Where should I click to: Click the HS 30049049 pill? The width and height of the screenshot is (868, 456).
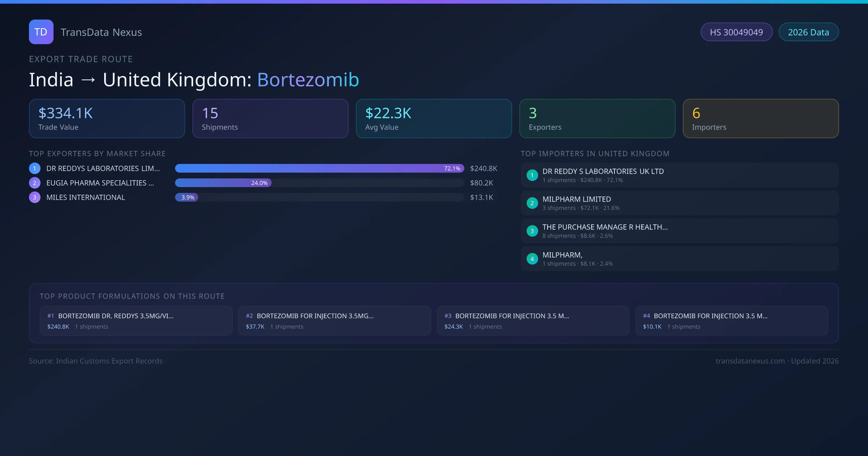pos(736,32)
